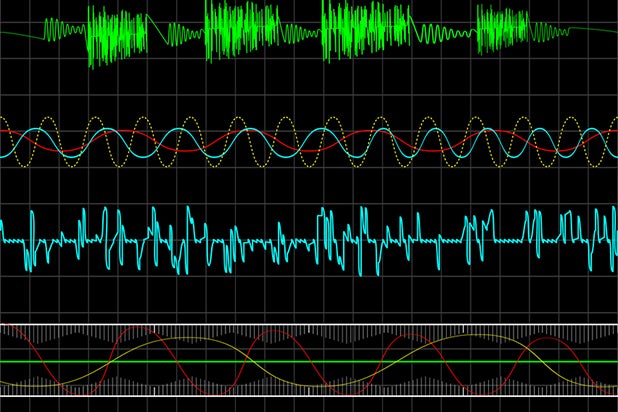The image size is (618, 412).
Task: Click white horizontal line atop the bottom panel
Action: 300,324
